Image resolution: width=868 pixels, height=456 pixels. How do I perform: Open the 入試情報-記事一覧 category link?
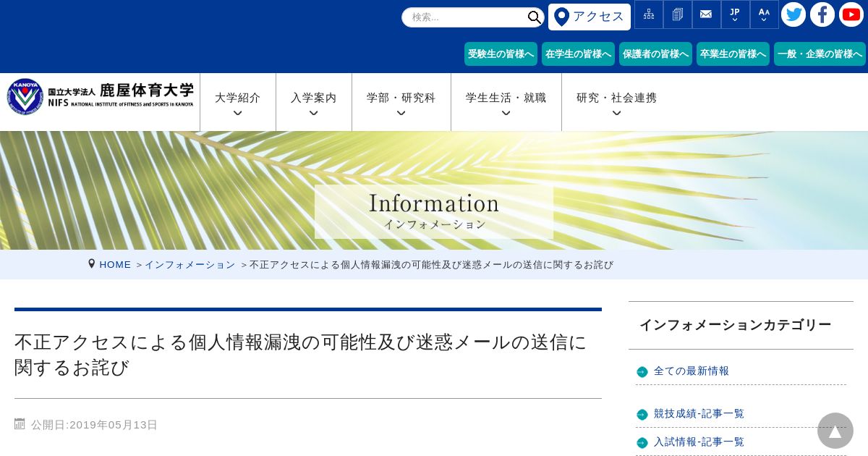[x=699, y=442]
